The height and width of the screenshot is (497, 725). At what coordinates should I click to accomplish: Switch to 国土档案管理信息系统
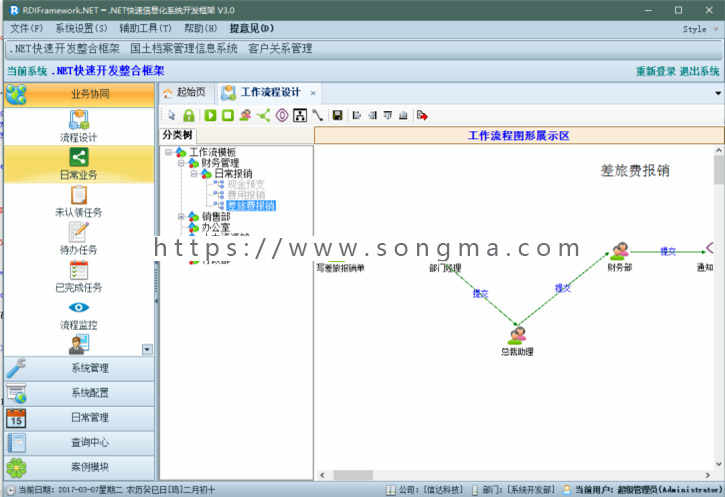click(184, 49)
